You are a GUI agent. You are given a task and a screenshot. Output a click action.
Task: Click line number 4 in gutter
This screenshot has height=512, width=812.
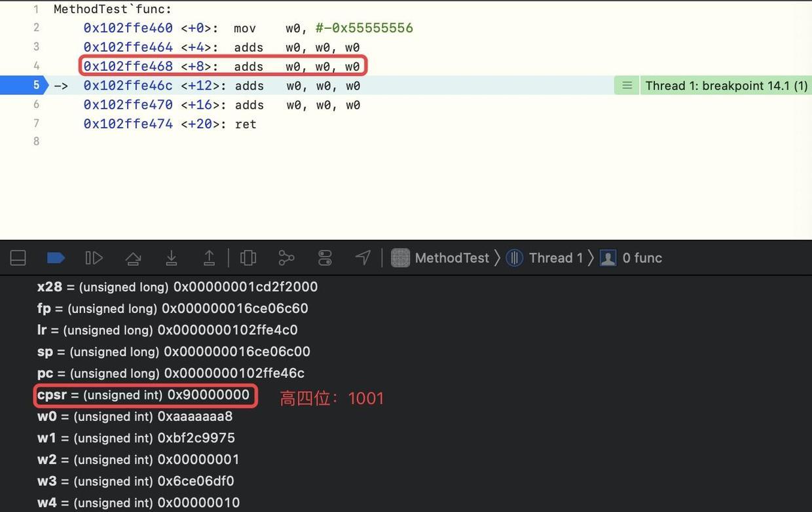click(36, 65)
